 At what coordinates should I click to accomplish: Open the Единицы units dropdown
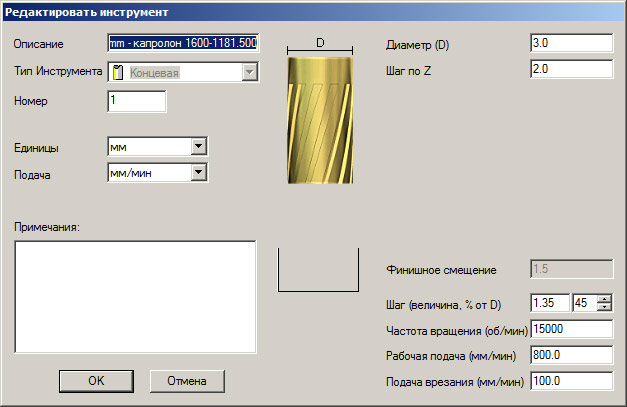coord(198,147)
